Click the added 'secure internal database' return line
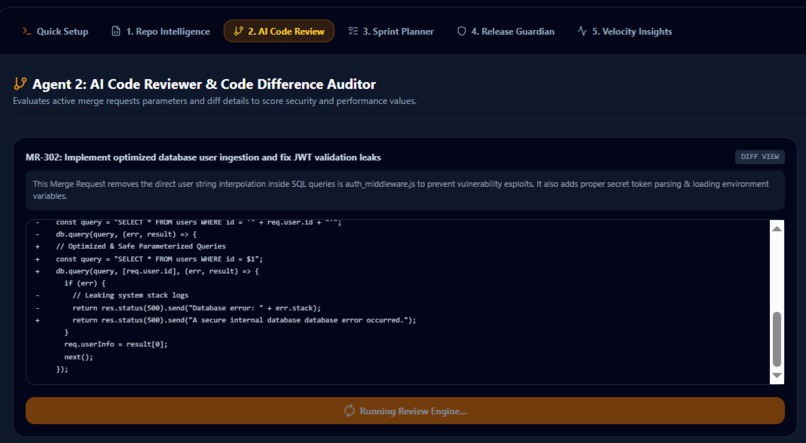Viewport: 806px width, 443px height. [244, 320]
